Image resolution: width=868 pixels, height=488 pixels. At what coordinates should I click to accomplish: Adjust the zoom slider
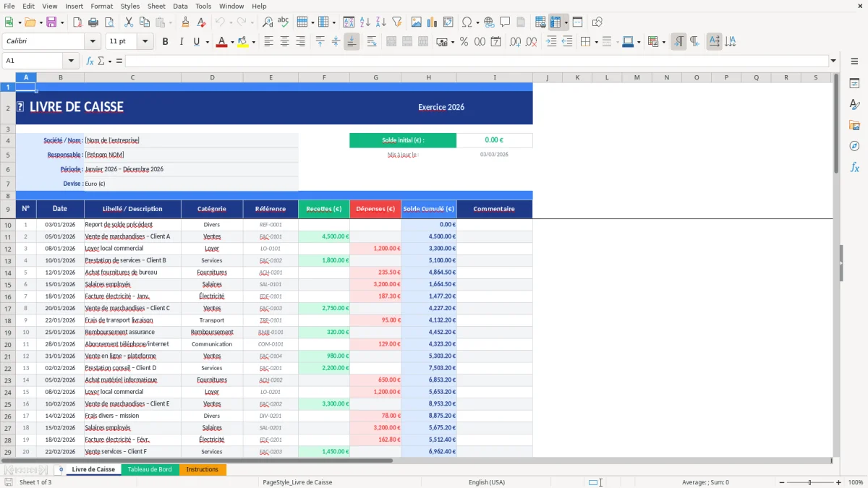[808, 482]
